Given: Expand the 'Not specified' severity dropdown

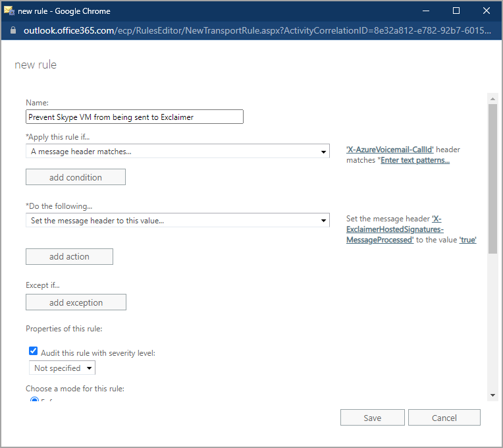Looking at the screenshot, I should 62,368.
